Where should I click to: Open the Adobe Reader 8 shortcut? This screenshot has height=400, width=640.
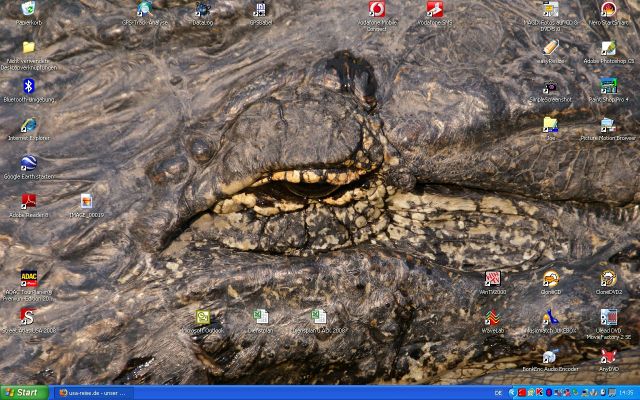coord(29,202)
